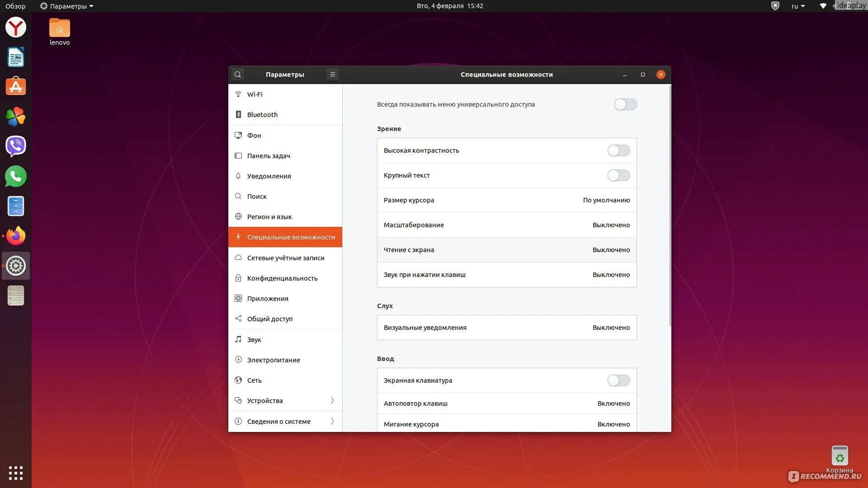Open WhatsApp icon in the dock
The image size is (868, 488).
(x=16, y=176)
